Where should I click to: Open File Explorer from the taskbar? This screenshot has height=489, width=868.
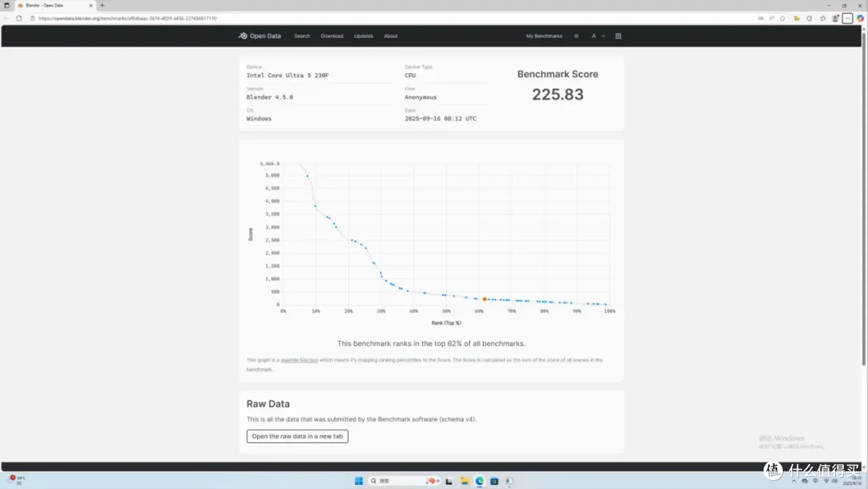tap(465, 481)
